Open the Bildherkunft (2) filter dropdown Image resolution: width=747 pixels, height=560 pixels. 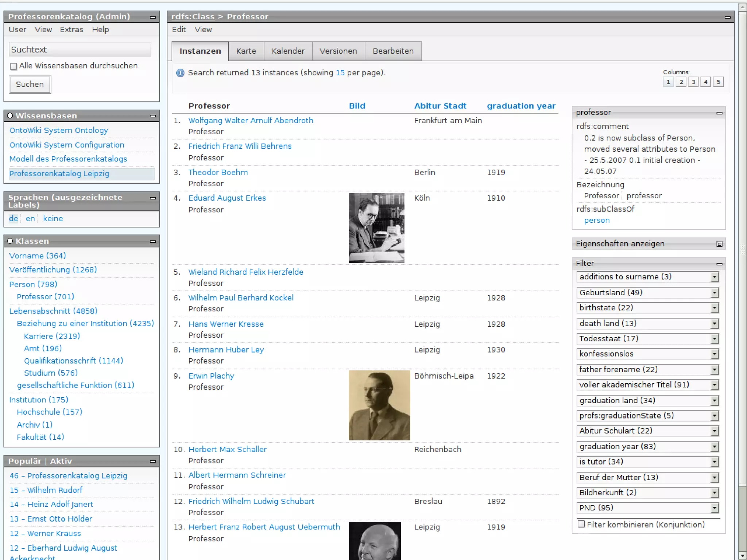click(x=647, y=493)
